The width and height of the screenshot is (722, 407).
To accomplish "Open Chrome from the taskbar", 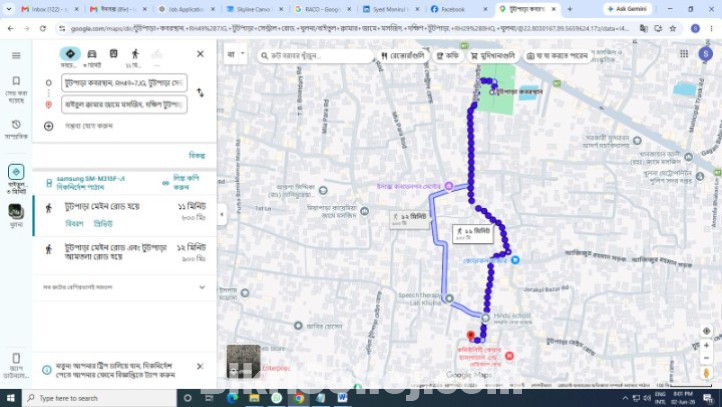I will coord(299,398).
